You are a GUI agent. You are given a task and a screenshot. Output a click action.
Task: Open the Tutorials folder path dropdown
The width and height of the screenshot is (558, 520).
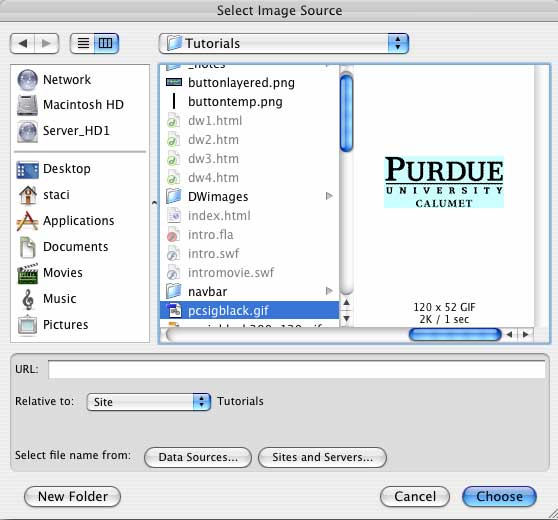point(284,43)
